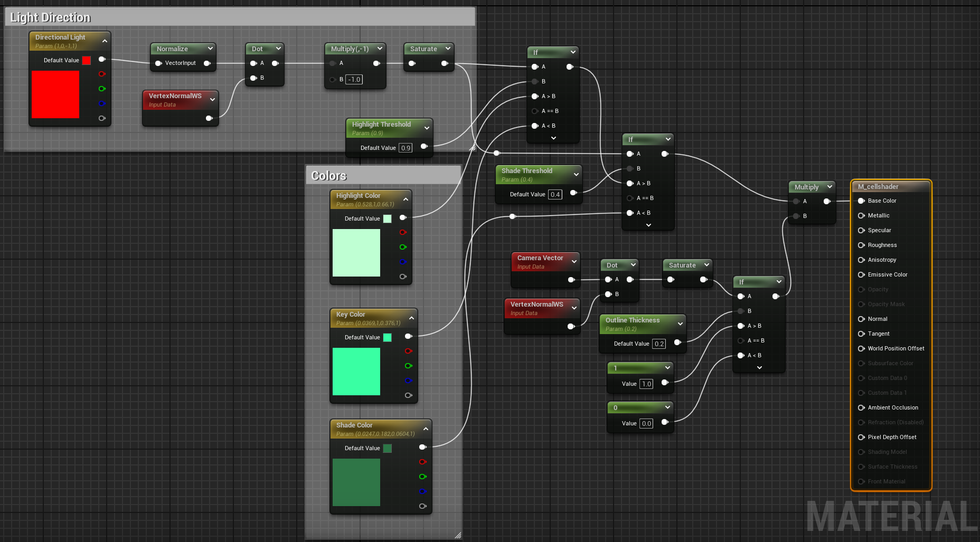Show more pins on the top If node
Viewport: 980px width, 542px height.
coord(553,138)
